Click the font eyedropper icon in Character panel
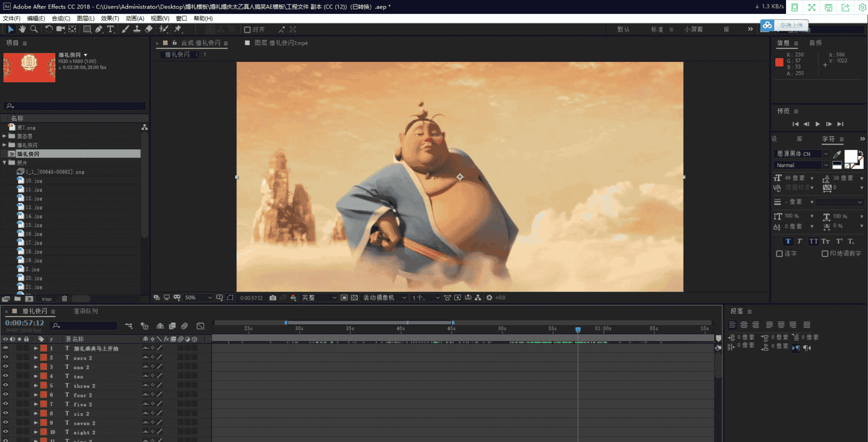This screenshot has width=868, height=442. point(837,154)
